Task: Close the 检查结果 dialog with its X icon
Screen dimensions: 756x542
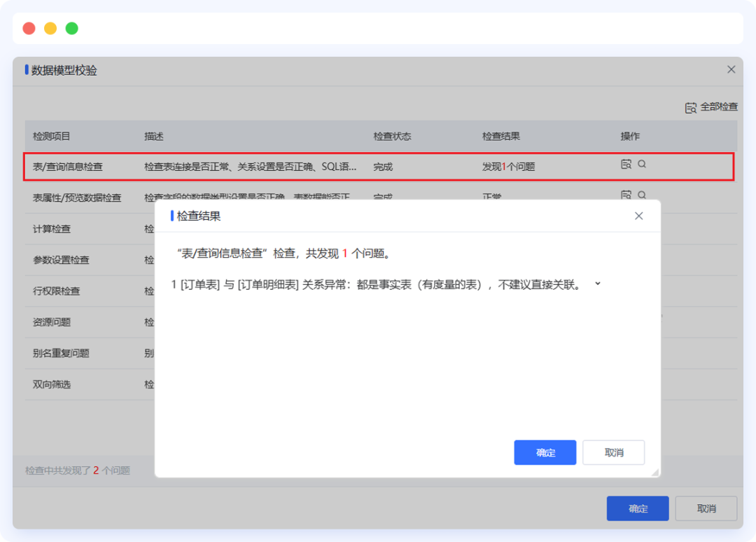Action: tap(638, 216)
